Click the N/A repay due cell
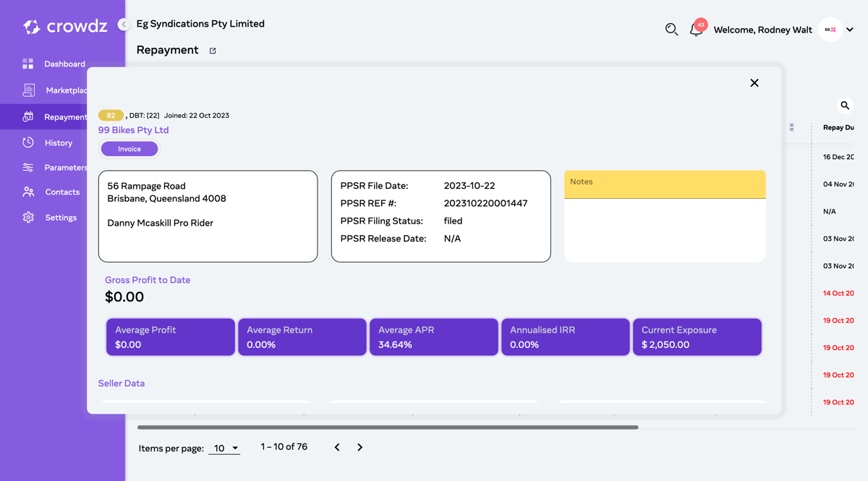 (830, 212)
